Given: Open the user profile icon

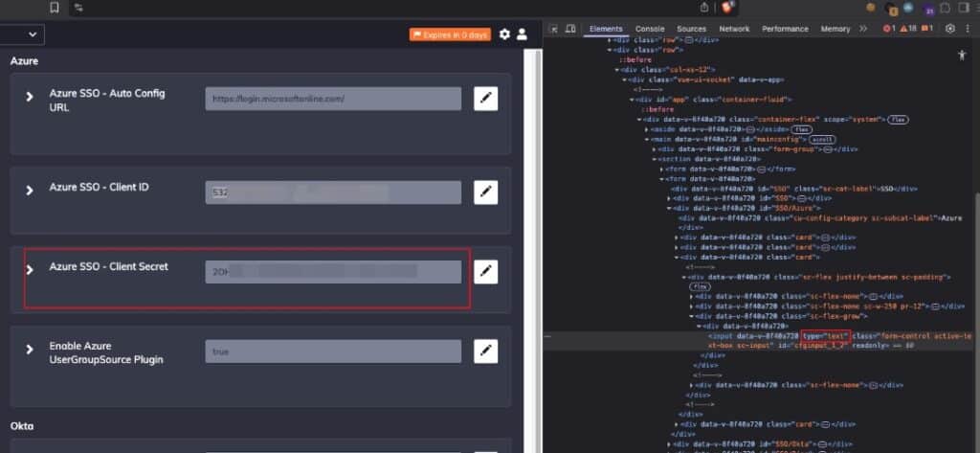Looking at the screenshot, I should click(522, 34).
